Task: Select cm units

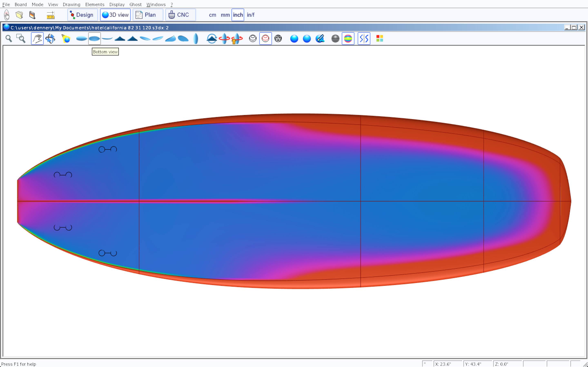Action: 212,15
